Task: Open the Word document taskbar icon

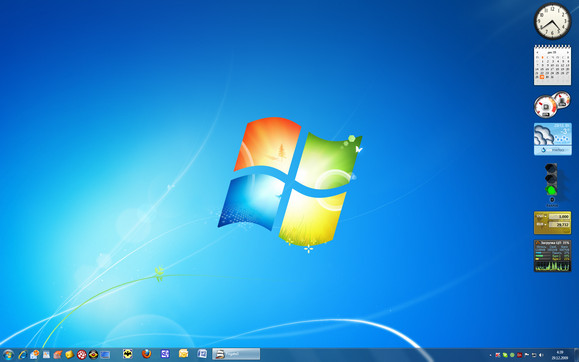Action: point(202,354)
